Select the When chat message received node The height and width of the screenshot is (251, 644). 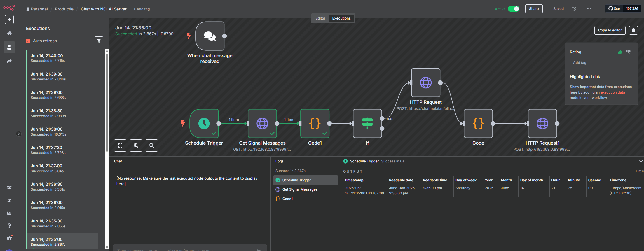tap(210, 36)
